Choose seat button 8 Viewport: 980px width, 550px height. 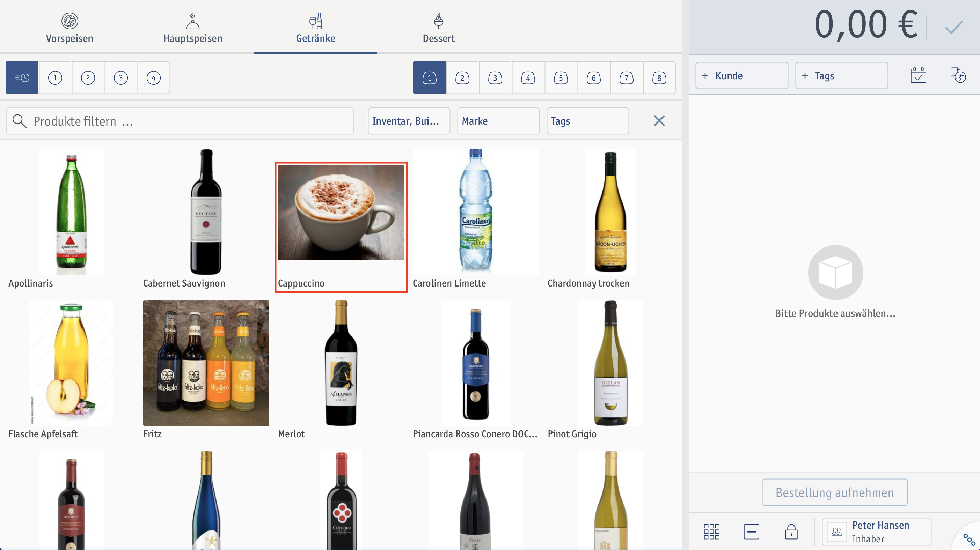[659, 77]
